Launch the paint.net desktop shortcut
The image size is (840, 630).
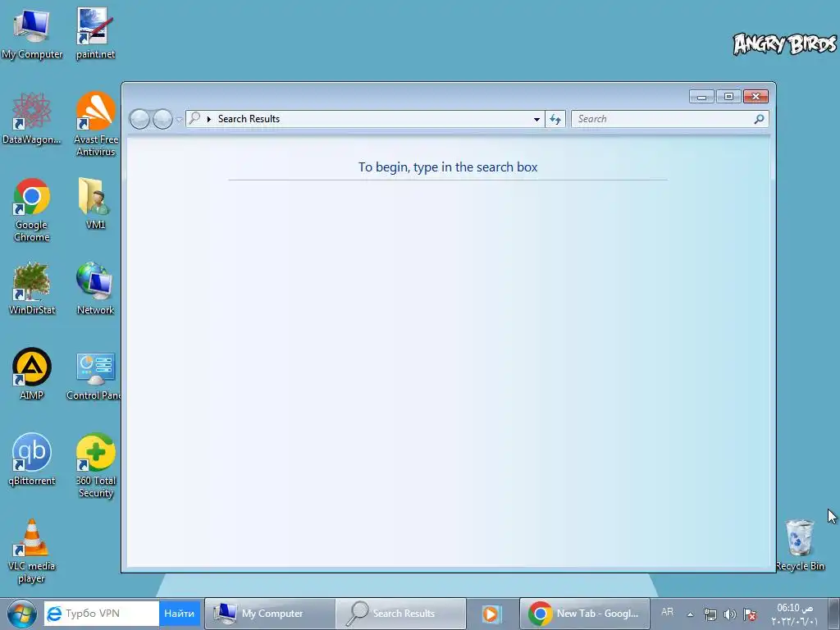tap(95, 33)
